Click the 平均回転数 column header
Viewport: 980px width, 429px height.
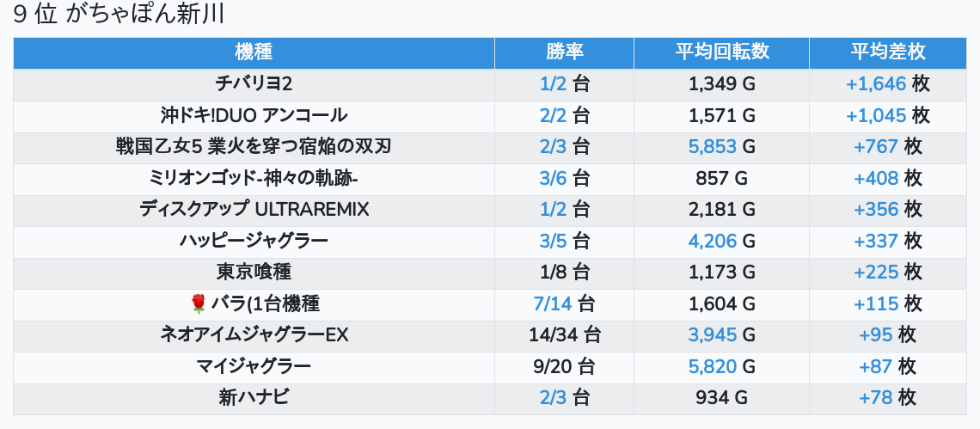722,53
